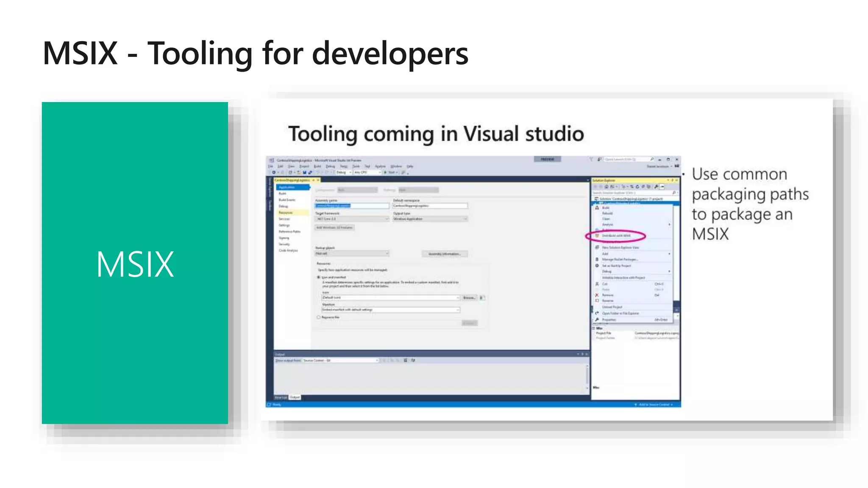Image resolution: width=868 pixels, height=488 pixels.
Task: Click the Quick Launch search icon
Action: 652,159
